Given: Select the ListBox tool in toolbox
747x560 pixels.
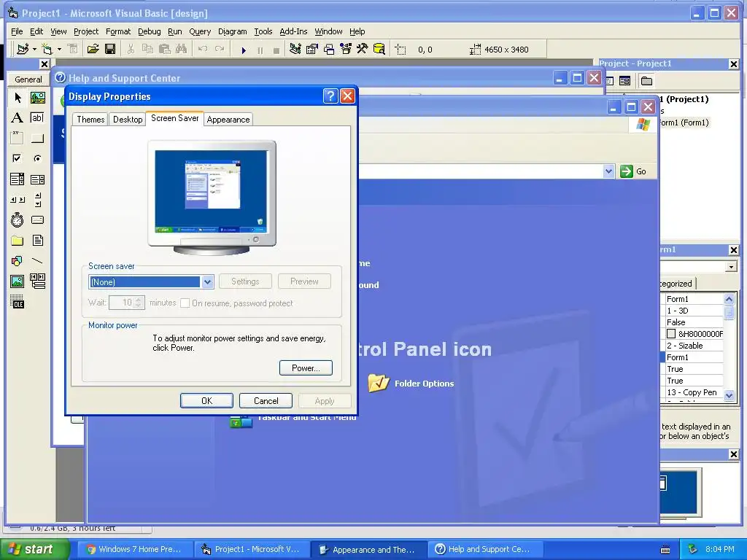Looking at the screenshot, I should coord(38,179).
